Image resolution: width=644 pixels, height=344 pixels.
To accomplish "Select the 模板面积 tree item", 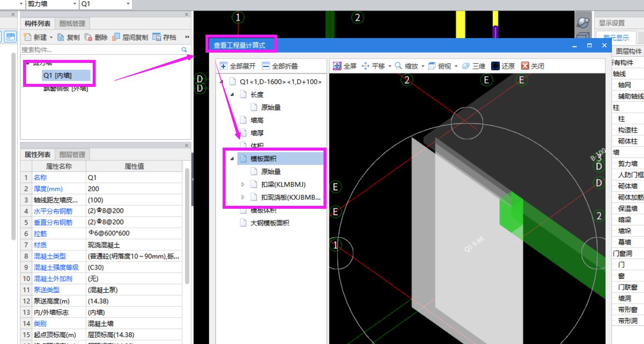I will (x=279, y=159).
